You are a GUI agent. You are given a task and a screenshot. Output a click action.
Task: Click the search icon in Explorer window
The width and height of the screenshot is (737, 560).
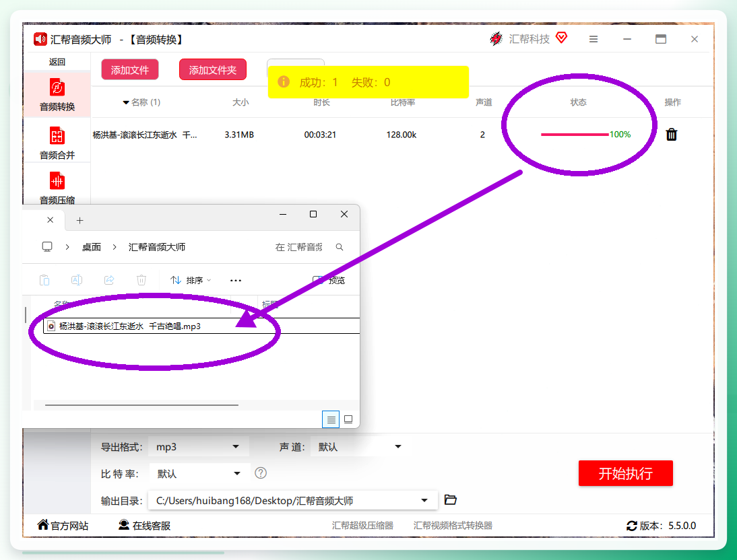click(340, 247)
